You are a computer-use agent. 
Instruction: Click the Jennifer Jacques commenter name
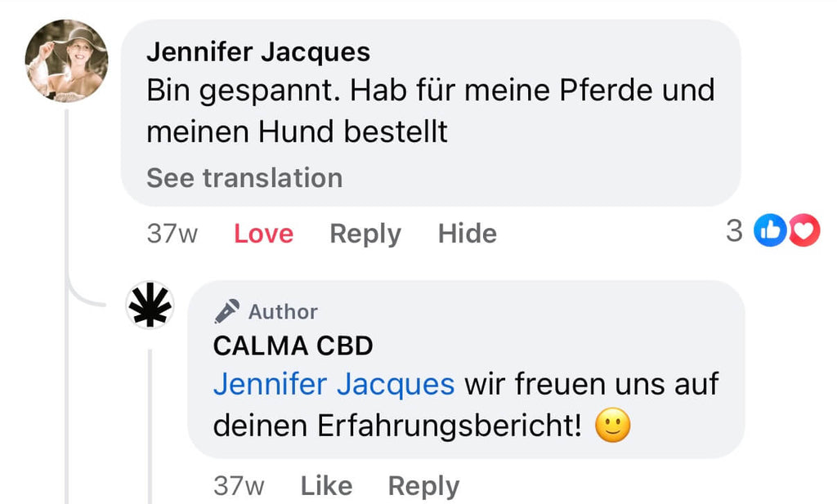(x=258, y=53)
